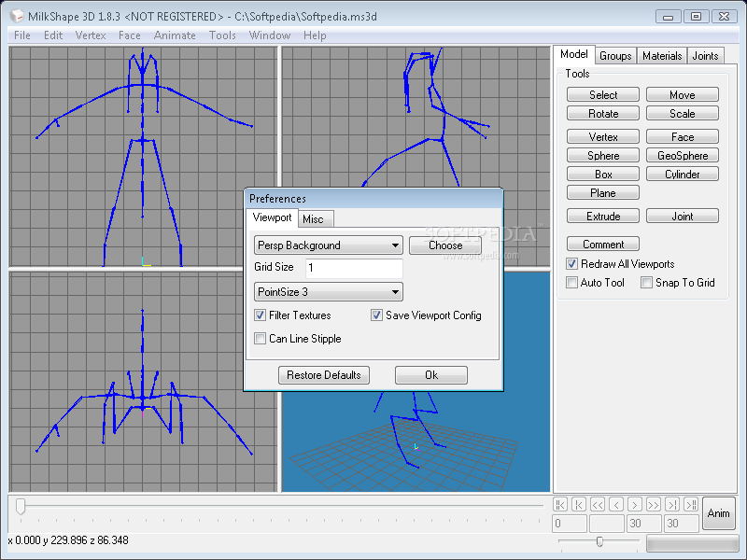Click the small bottom-right slider handle

click(599, 541)
